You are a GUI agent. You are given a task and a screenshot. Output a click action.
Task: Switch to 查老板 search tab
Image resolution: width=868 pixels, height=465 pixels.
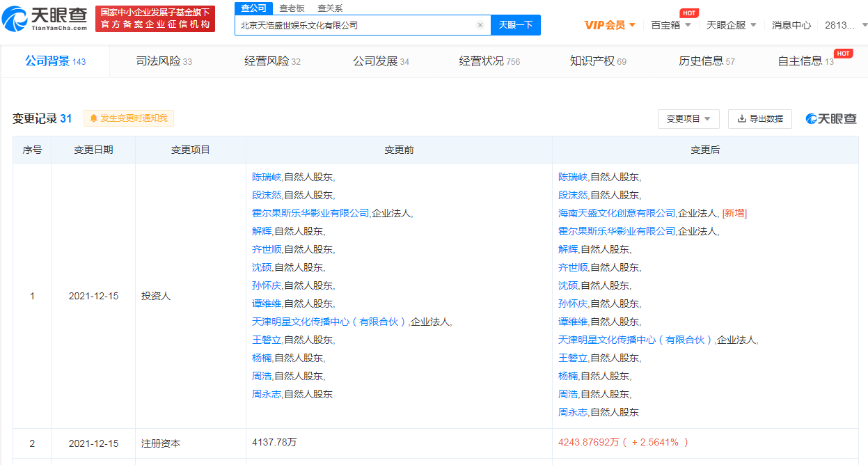point(292,8)
